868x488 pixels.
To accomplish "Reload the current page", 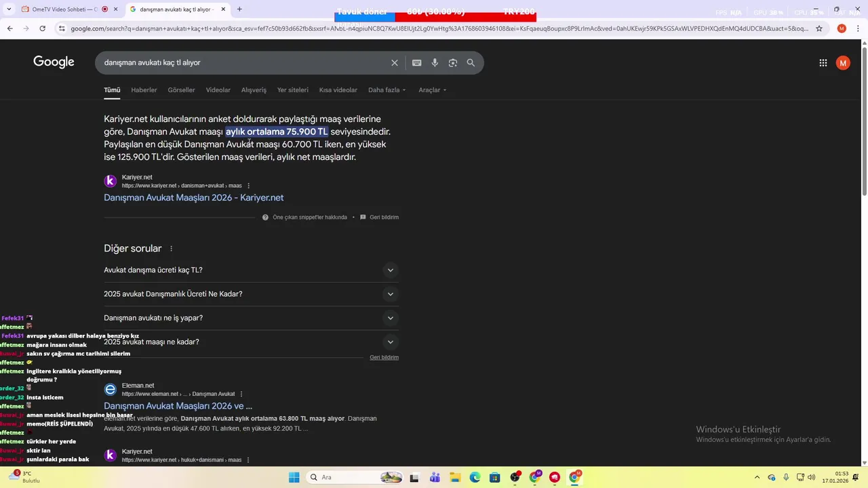I will [42, 28].
